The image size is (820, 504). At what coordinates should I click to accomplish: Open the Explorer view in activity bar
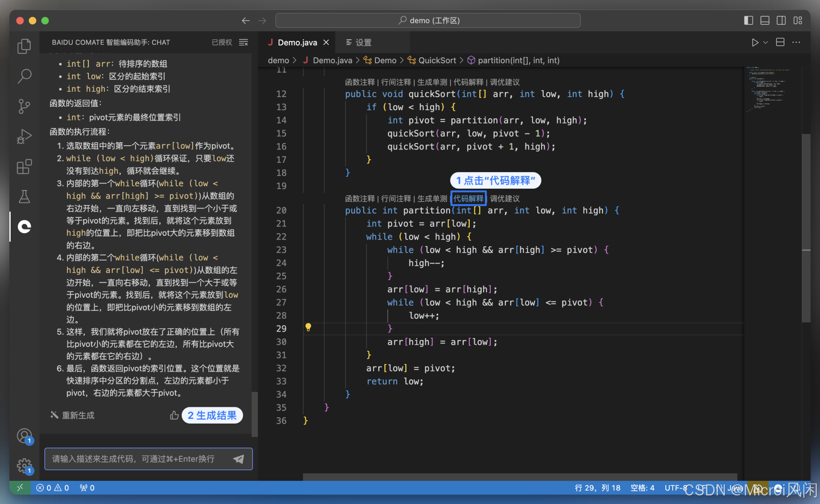click(x=24, y=46)
